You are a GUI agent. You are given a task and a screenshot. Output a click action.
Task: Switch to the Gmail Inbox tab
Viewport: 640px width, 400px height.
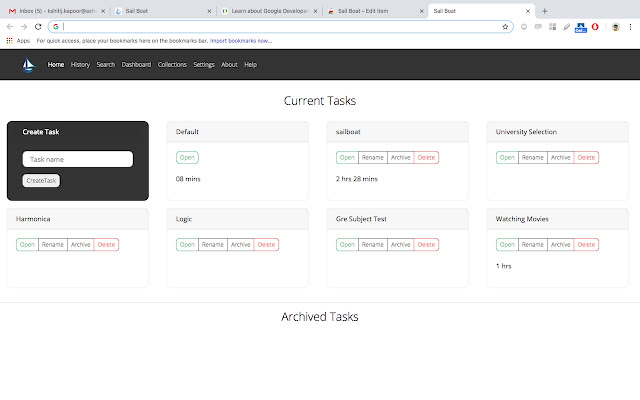pyautogui.click(x=55, y=11)
